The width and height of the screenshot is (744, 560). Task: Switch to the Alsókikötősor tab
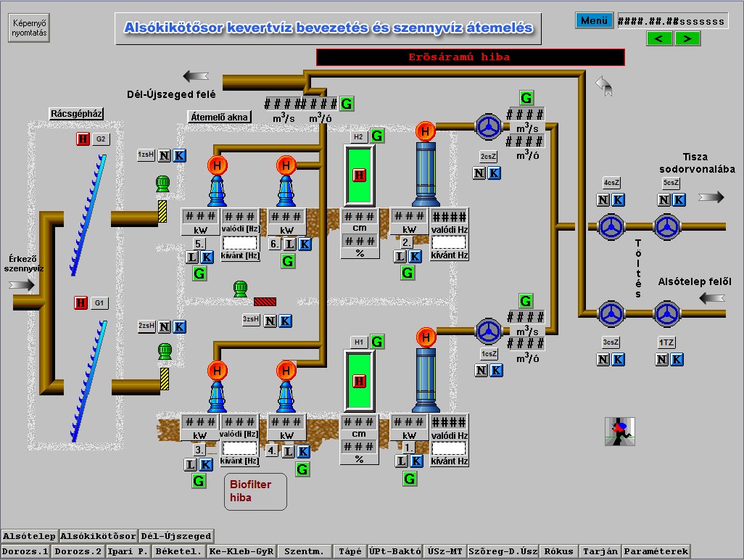pyautogui.click(x=98, y=536)
